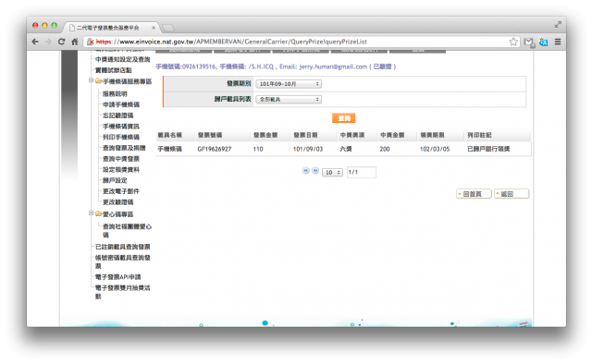
Task: Open 查詢中獎發票 in the sidebar
Action: point(121,159)
